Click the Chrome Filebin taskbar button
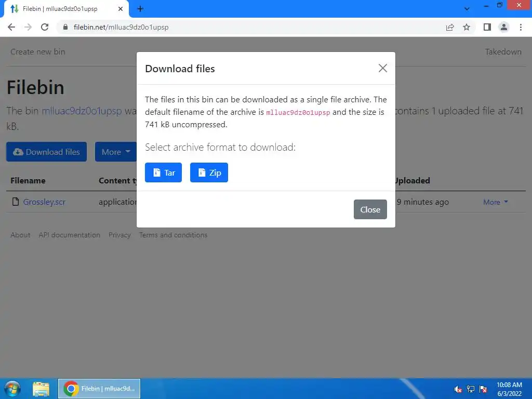Viewport: 532px width, 399px height. click(x=99, y=389)
